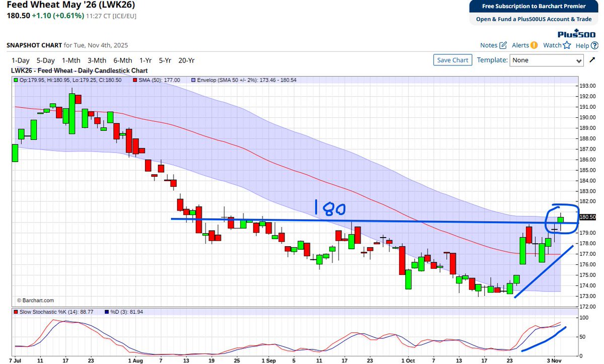Click the Help link
Image resolution: width=604 pixels, height=364 pixels.
582,45
